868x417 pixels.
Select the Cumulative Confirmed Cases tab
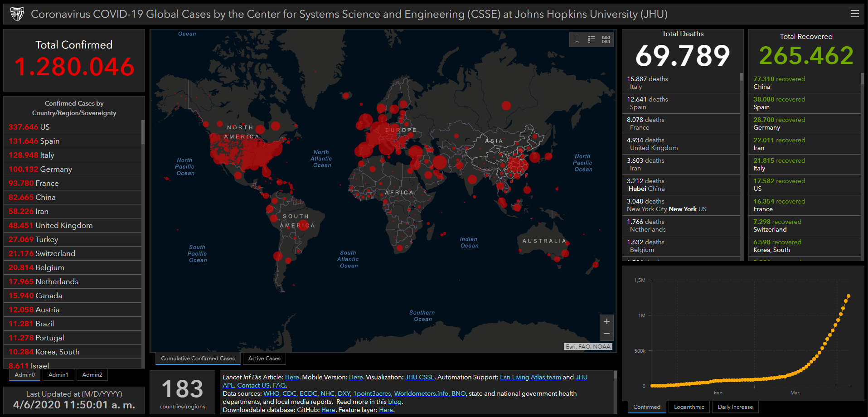(198, 359)
